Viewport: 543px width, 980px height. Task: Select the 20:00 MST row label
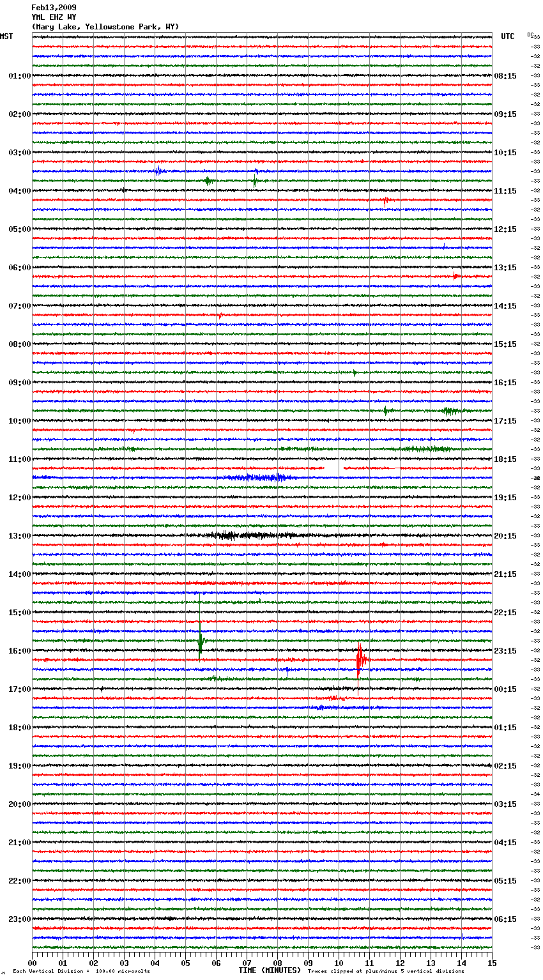(x=19, y=804)
